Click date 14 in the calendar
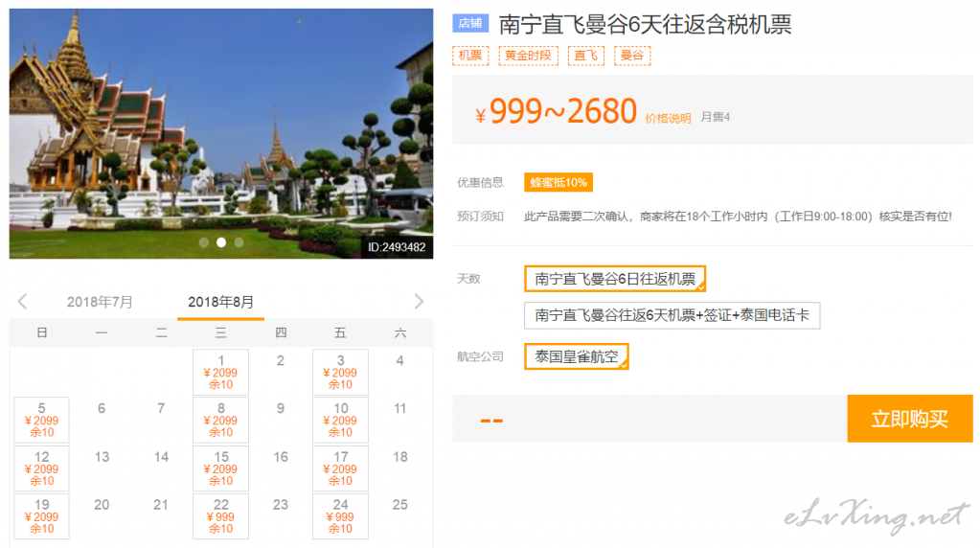This screenshot has width=980, height=548. point(161,457)
